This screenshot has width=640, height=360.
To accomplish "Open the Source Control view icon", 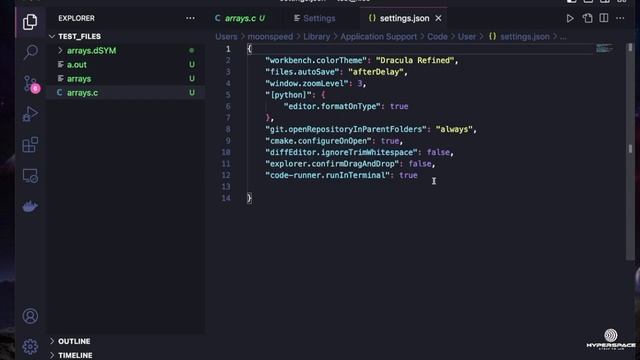I will coord(31,84).
